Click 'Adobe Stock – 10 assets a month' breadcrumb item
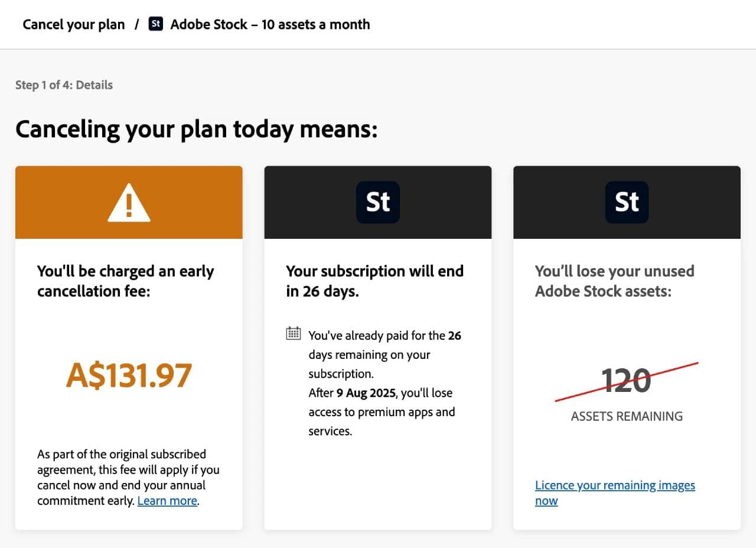This screenshot has width=756, height=548. tap(270, 24)
